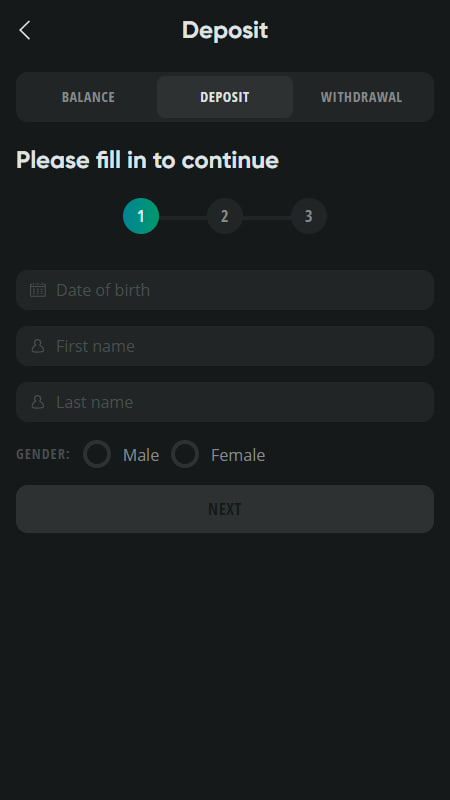Viewport: 450px width, 800px height.
Task: Click the Male label text
Action: coord(141,455)
